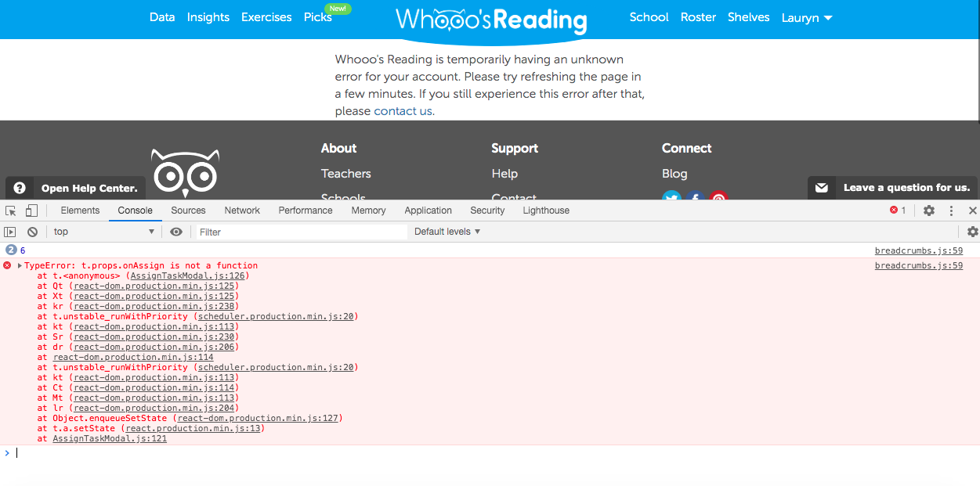Image resolution: width=980 pixels, height=486 pixels.
Task: Open the JavaScript context 'top' dropdown
Action: pos(103,232)
